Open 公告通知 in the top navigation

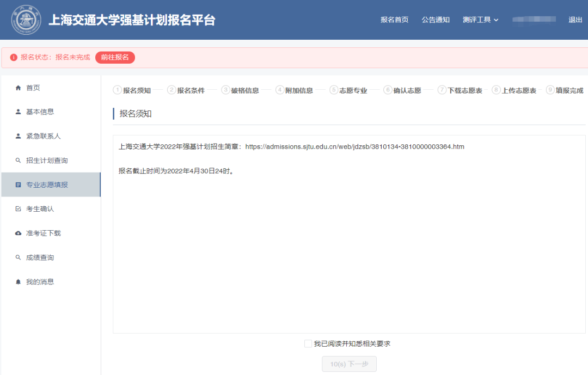pos(436,20)
